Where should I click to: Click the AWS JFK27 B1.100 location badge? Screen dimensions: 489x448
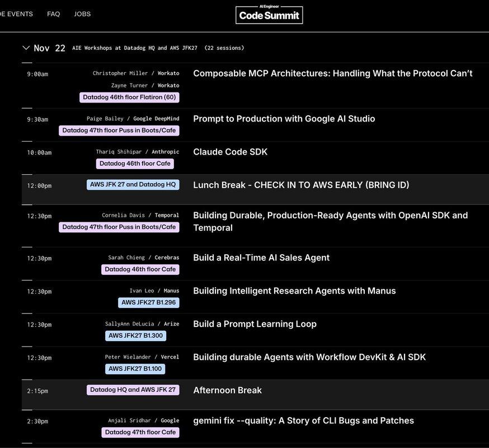click(x=135, y=369)
